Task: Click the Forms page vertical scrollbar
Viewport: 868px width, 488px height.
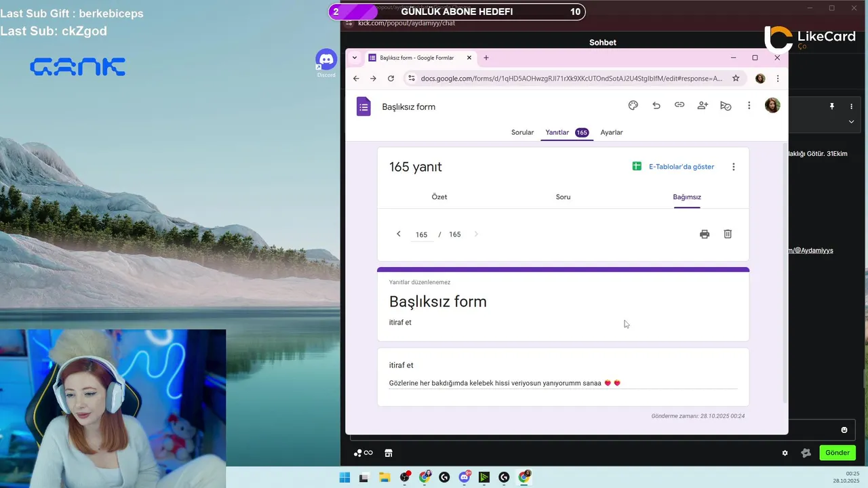Action: (785, 271)
